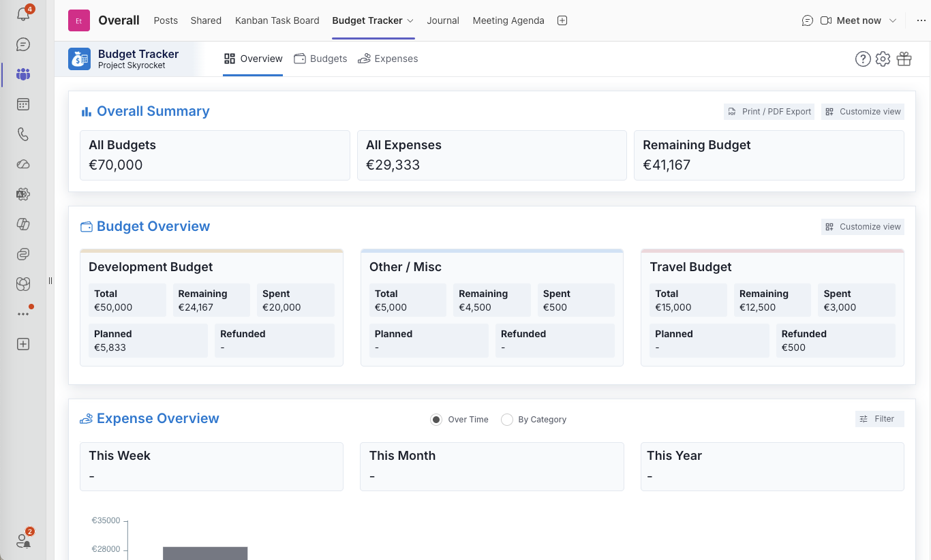The width and height of the screenshot is (931, 560).
Task: Click the All Expenses €29,333 value
Action: 393,165
